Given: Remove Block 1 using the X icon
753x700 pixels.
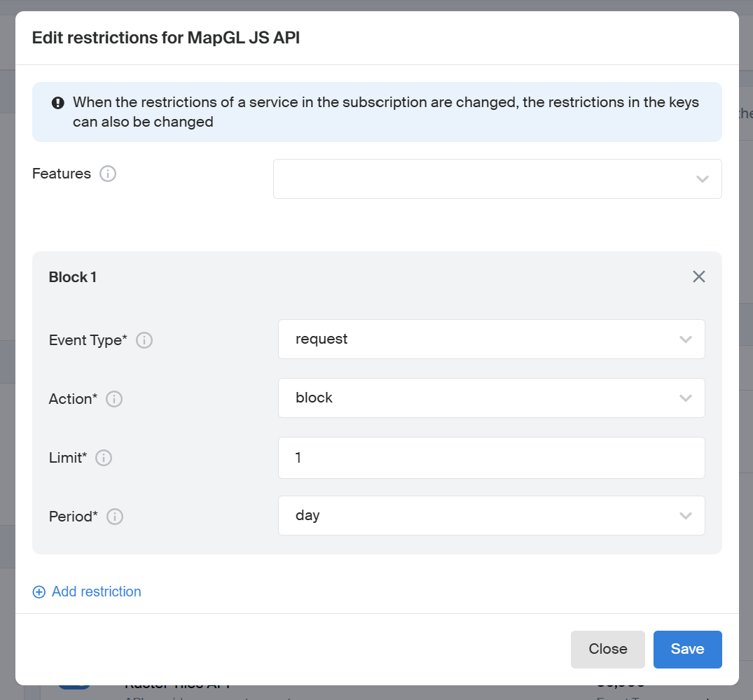Looking at the screenshot, I should pyautogui.click(x=698, y=276).
